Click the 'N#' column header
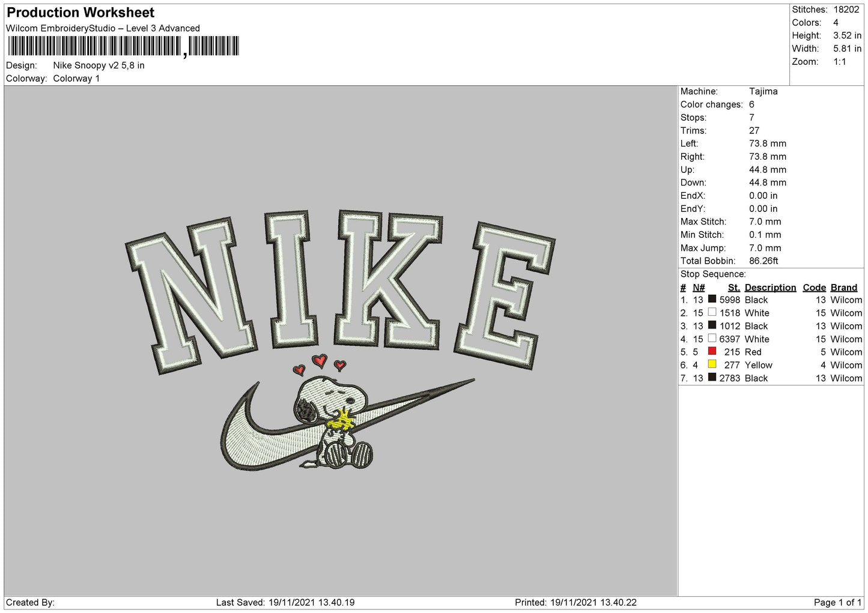 699,288
